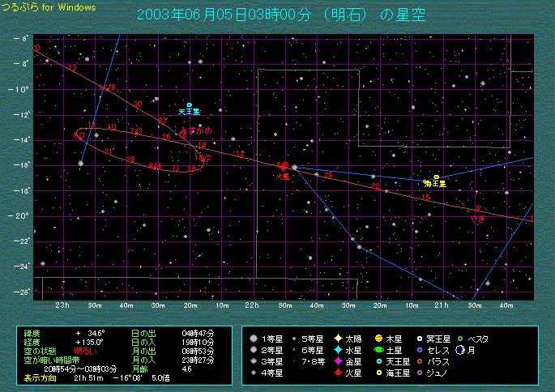Click the Sun icon in the legend
This screenshot has height=392, width=555.
tap(338, 338)
